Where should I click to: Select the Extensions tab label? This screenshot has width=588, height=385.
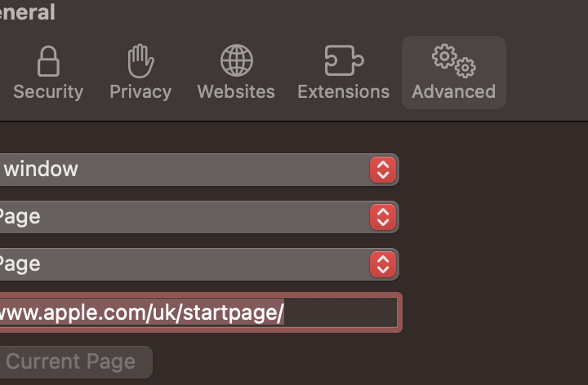(343, 91)
